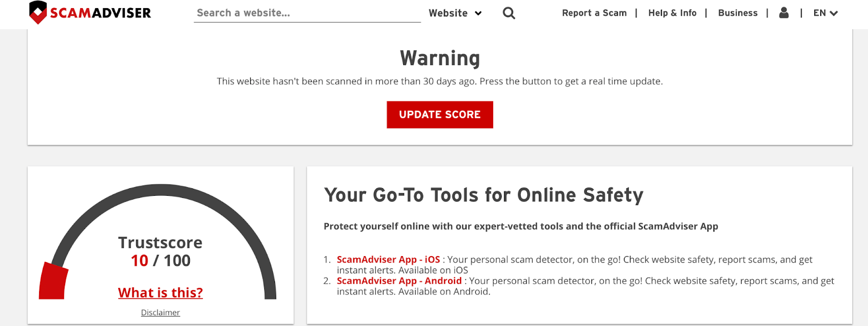The height and width of the screenshot is (326, 868).
Task: Click the ScamAdviser shield logo icon
Action: pyautogui.click(x=38, y=12)
